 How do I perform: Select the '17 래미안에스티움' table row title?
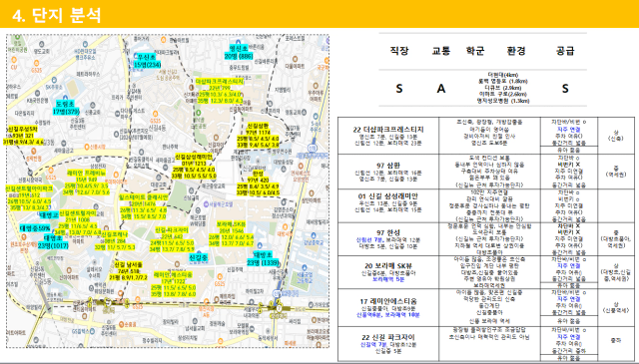[388, 302]
